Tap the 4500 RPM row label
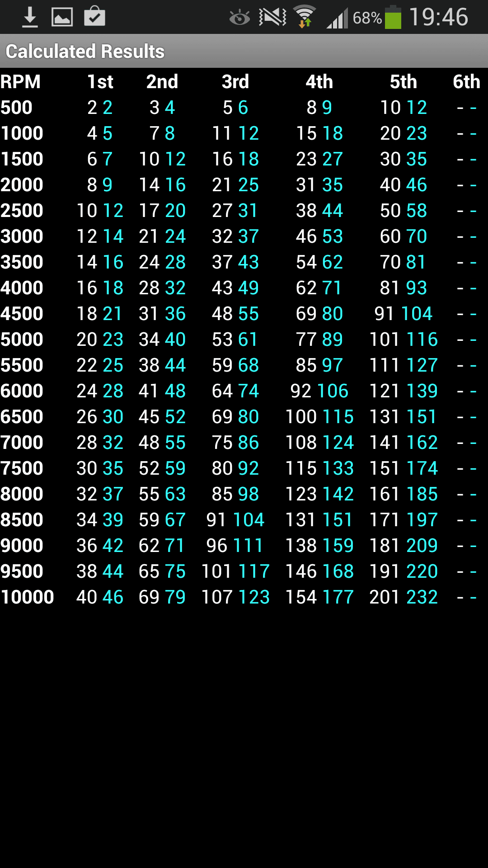 click(22, 314)
